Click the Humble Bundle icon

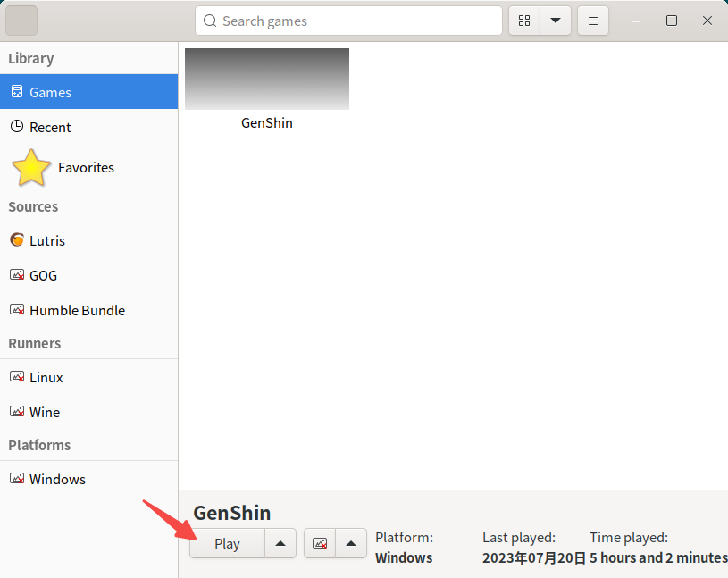(17, 309)
